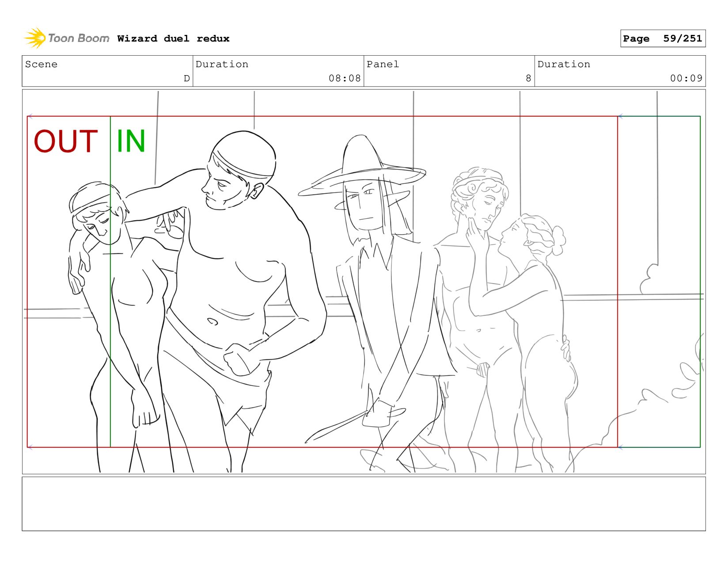Click the 'Panel' label
This screenshot has height=564, width=728.
(x=383, y=64)
